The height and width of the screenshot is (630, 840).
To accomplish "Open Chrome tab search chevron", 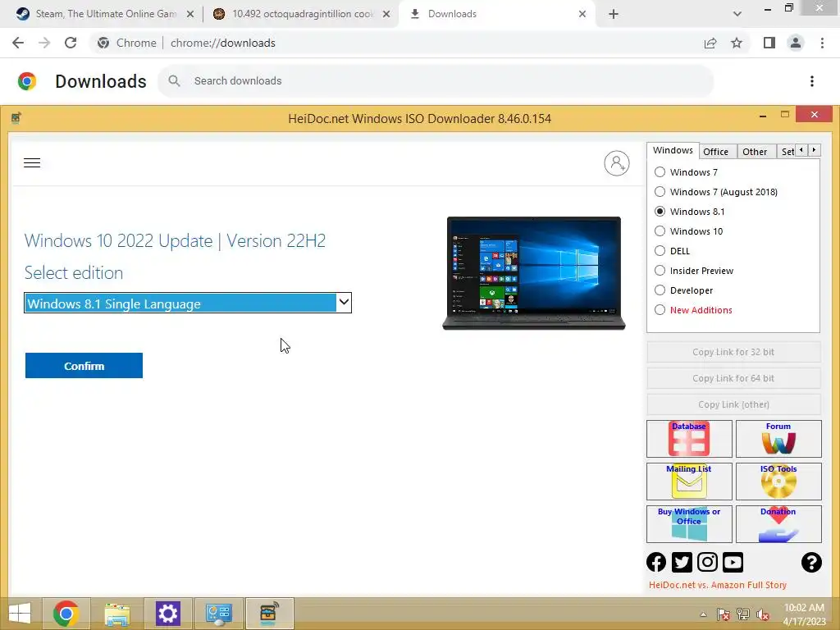I will click(x=737, y=14).
